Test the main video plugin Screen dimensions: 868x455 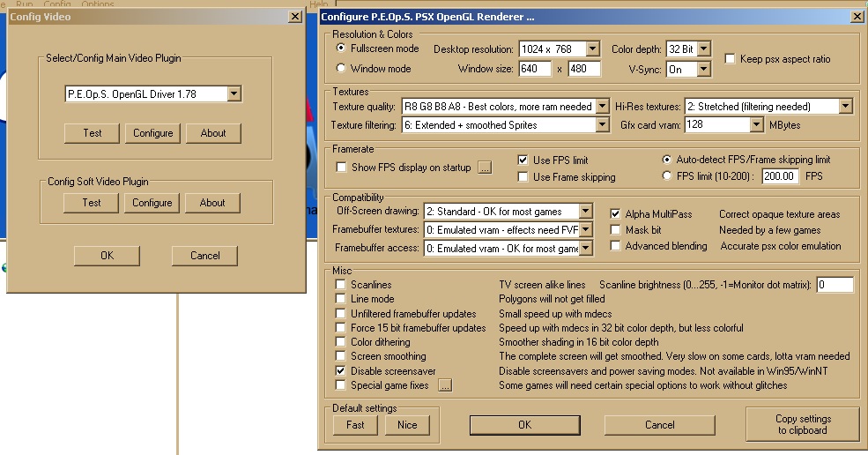(x=92, y=133)
